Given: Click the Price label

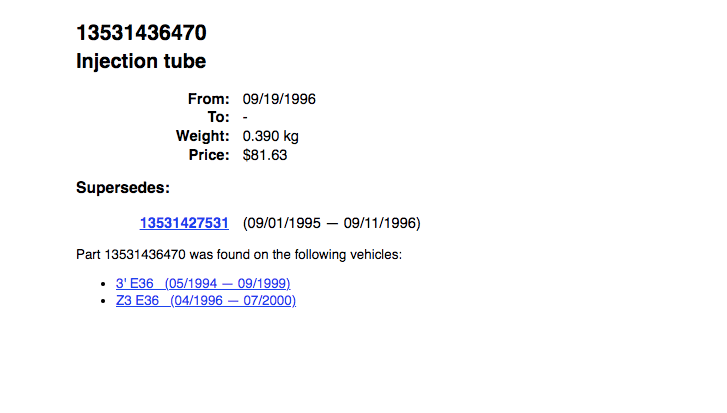Looking at the screenshot, I should 209,155.
